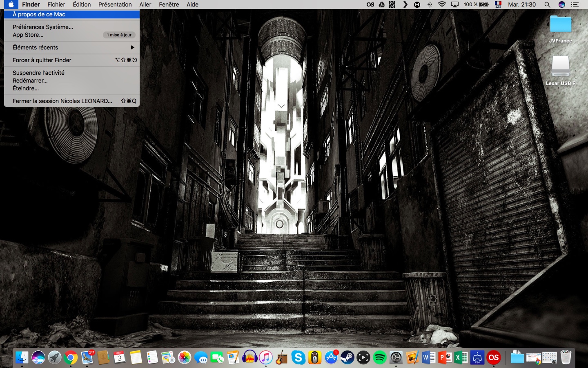Image resolution: width=588 pixels, height=368 pixels.
Task: Open PS4 Remote Play from the Dock
Action: click(x=477, y=358)
